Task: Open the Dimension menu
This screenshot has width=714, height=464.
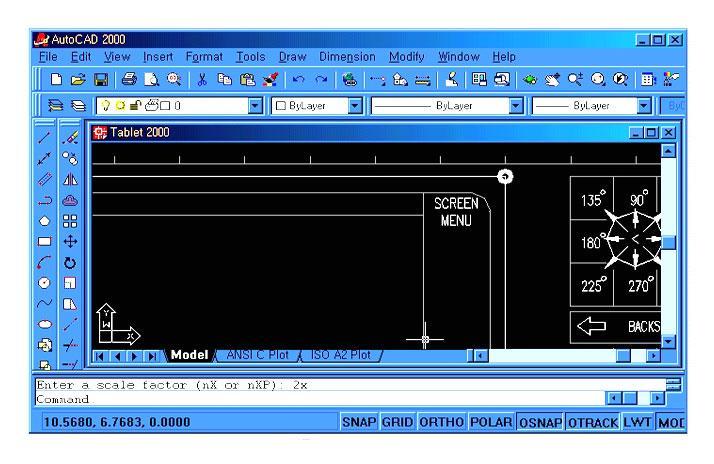Action: (x=347, y=57)
